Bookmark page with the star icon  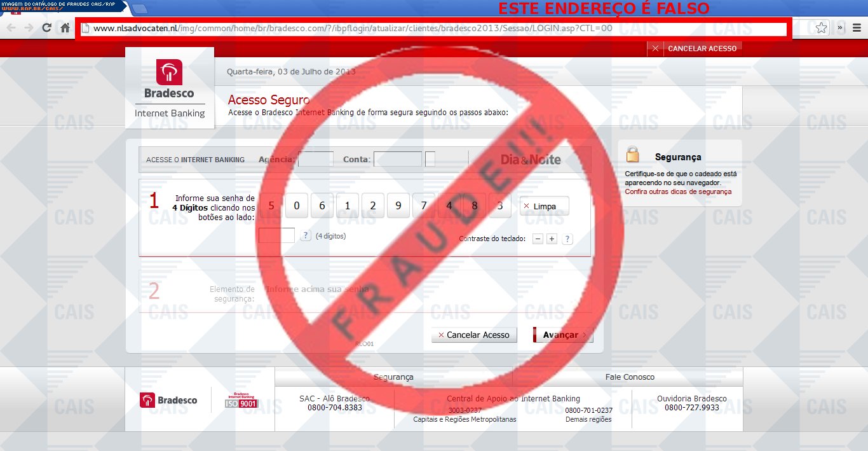point(821,28)
